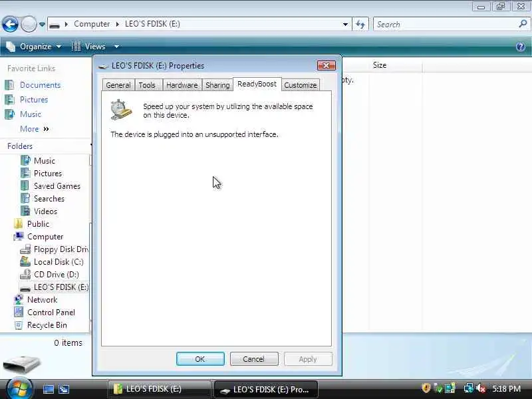532x399 pixels.
Task: Activate LEO'S FDISK Properties taskbar button
Action: click(266, 389)
